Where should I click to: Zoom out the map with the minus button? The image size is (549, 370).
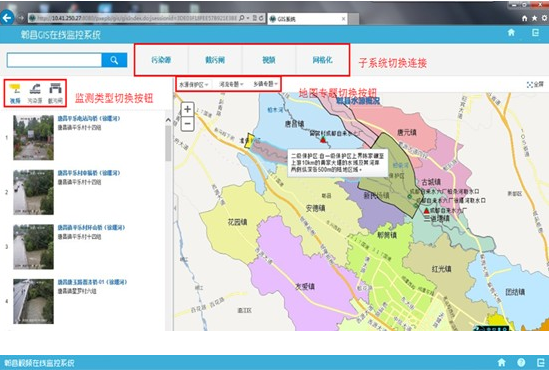tap(187, 124)
